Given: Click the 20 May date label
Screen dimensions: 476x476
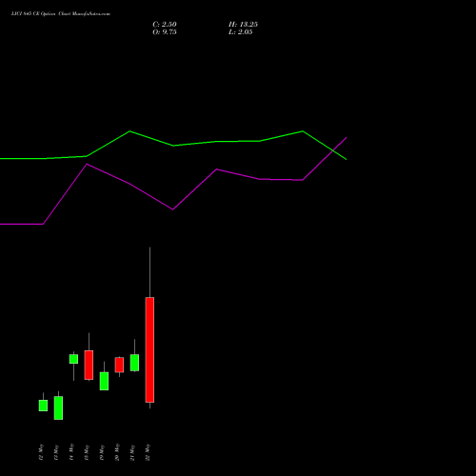Looking at the screenshot, I should click(117, 452).
